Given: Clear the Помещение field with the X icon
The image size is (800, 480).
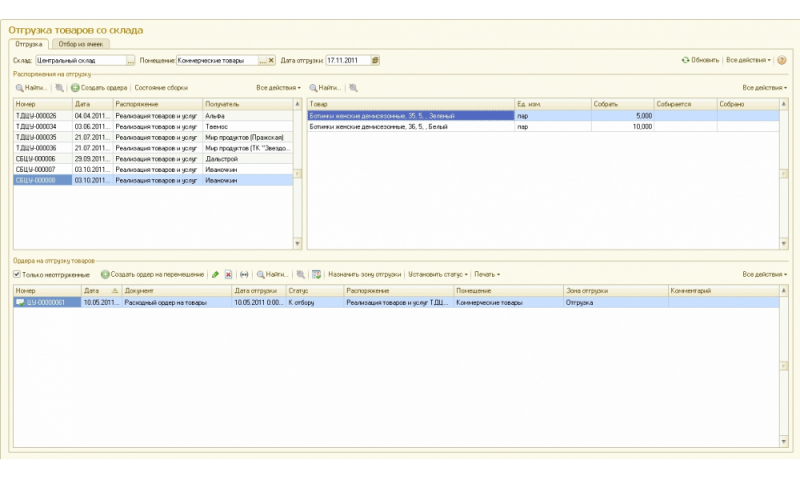Looking at the screenshot, I should [271, 60].
